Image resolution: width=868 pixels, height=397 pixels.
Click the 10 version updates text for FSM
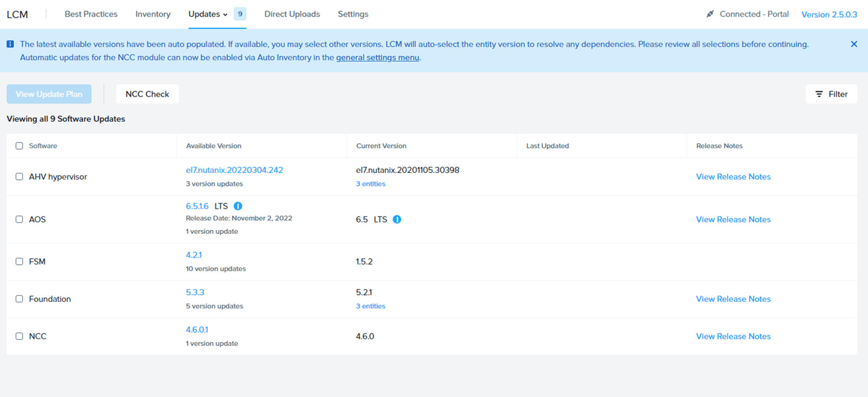pyautogui.click(x=216, y=269)
